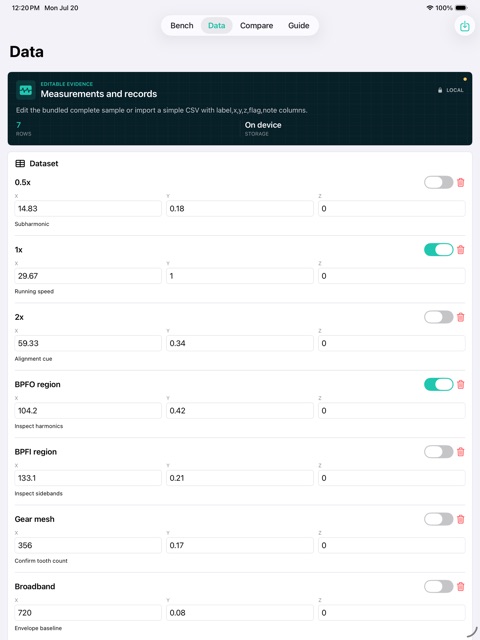Edit the BPFI region Y field 0.21
Image resolution: width=480 pixels, height=640 pixels.
click(x=240, y=478)
